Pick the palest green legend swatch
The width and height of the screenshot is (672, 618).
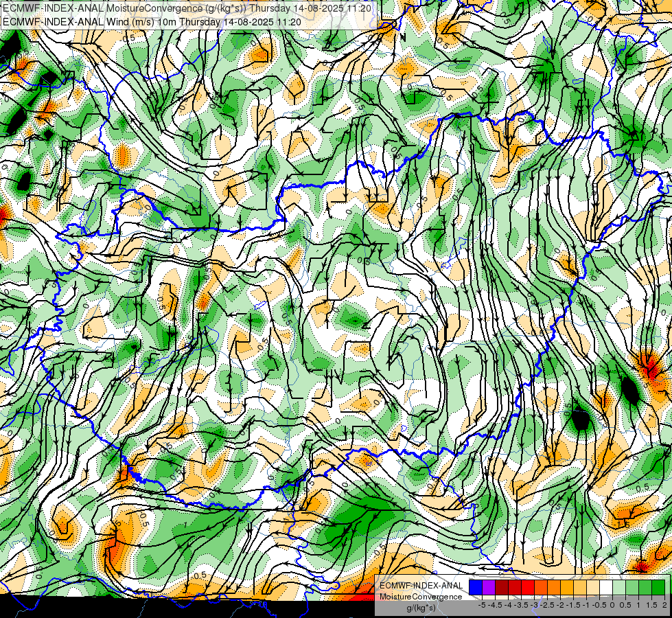point(619,587)
